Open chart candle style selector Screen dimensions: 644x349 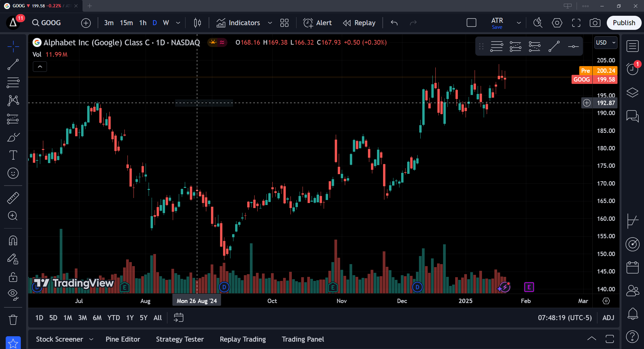pyautogui.click(x=198, y=23)
